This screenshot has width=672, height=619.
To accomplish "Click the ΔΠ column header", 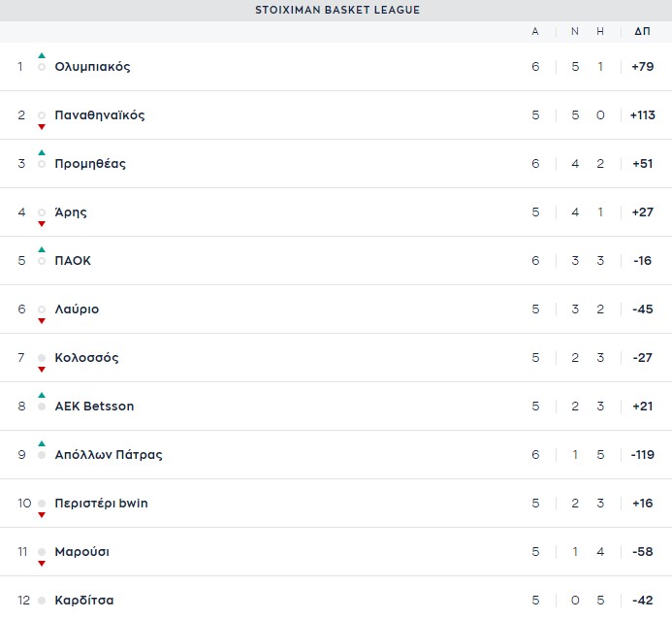I will [643, 31].
